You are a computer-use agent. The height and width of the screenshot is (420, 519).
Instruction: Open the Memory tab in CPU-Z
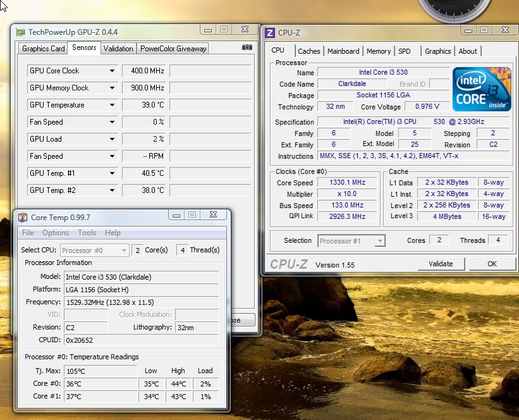[x=379, y=51]
